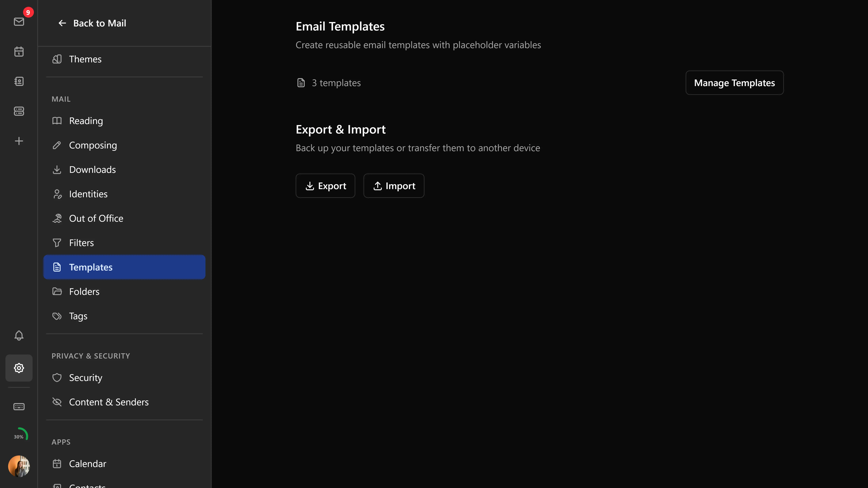Open the notifications bell icon
Image resolution: width=868 pixels, height=488 pixels.
(19, 335)
